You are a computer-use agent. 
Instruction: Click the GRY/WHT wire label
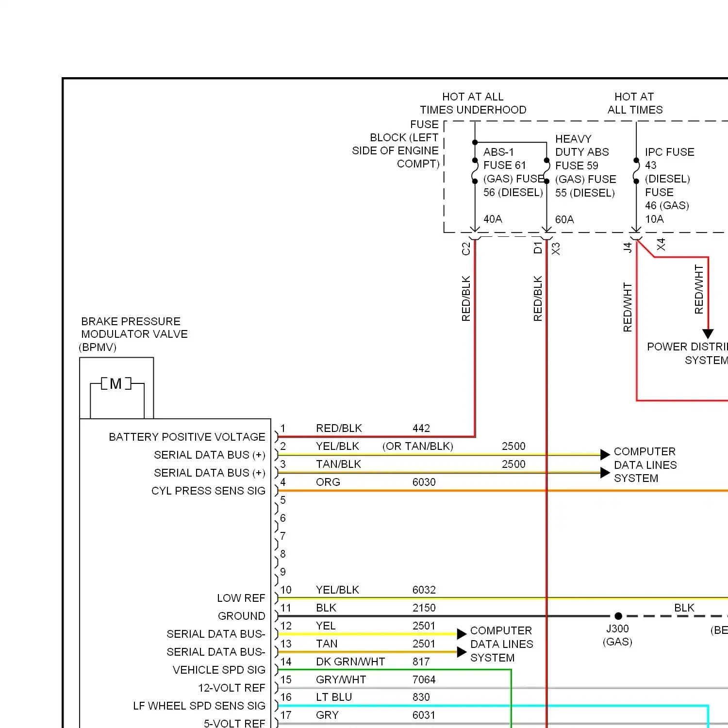tap(341, 679)
